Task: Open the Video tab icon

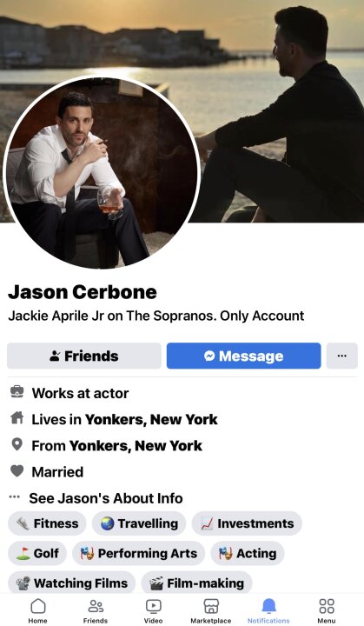Action: pos(153,606)
